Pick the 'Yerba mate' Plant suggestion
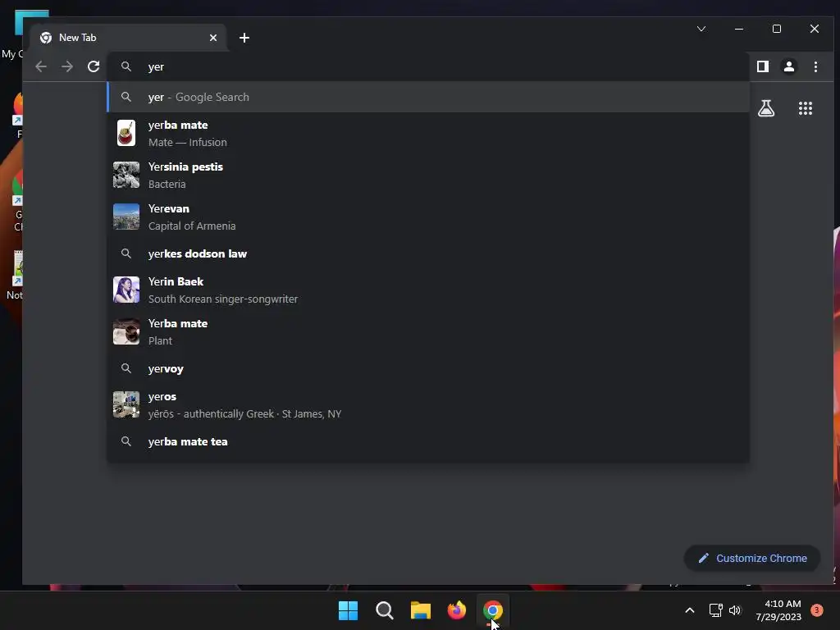840x630 pixels. [x=428, y=331]
